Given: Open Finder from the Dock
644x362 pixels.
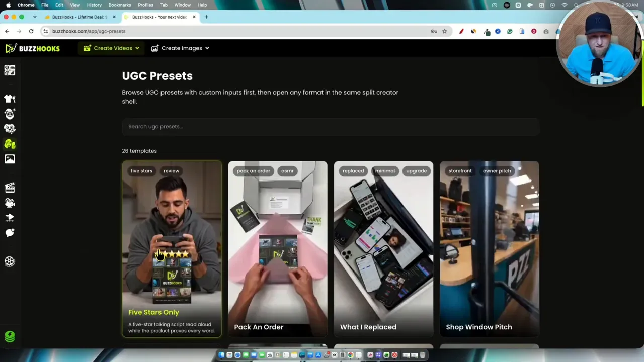Looking at the screenshot, I should [x=221, y=355].
